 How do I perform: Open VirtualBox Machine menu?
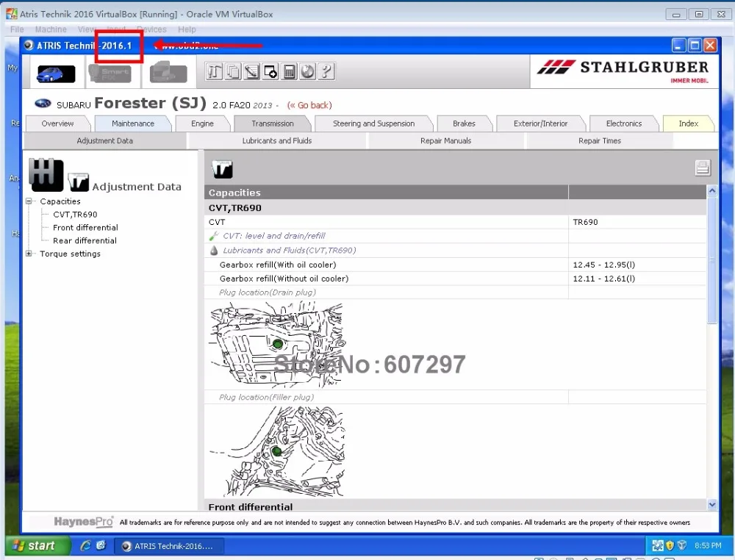coord(51,29)
